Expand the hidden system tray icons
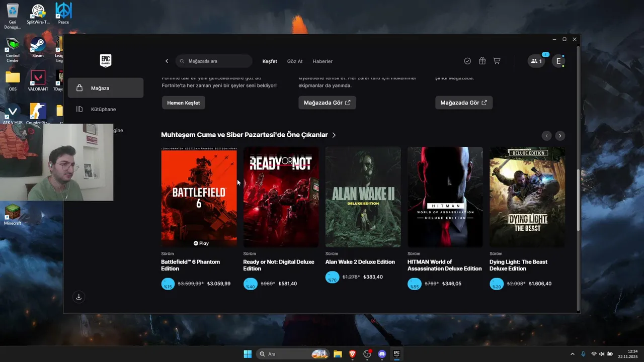This screenshot has height=362, width=644. click(572, 354)
